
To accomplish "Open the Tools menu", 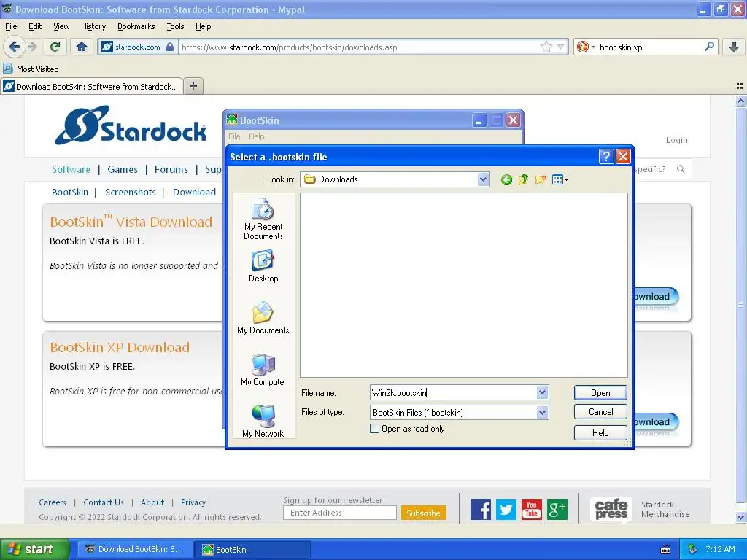I will 175,26.
